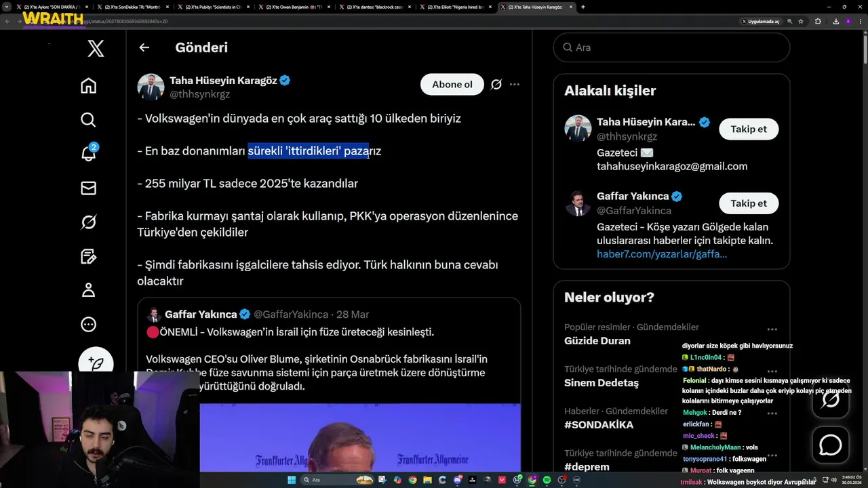This screenshot has height=488, width=868.
Task: Open Grok icon in left sidebar
Action: click(88, 222)
